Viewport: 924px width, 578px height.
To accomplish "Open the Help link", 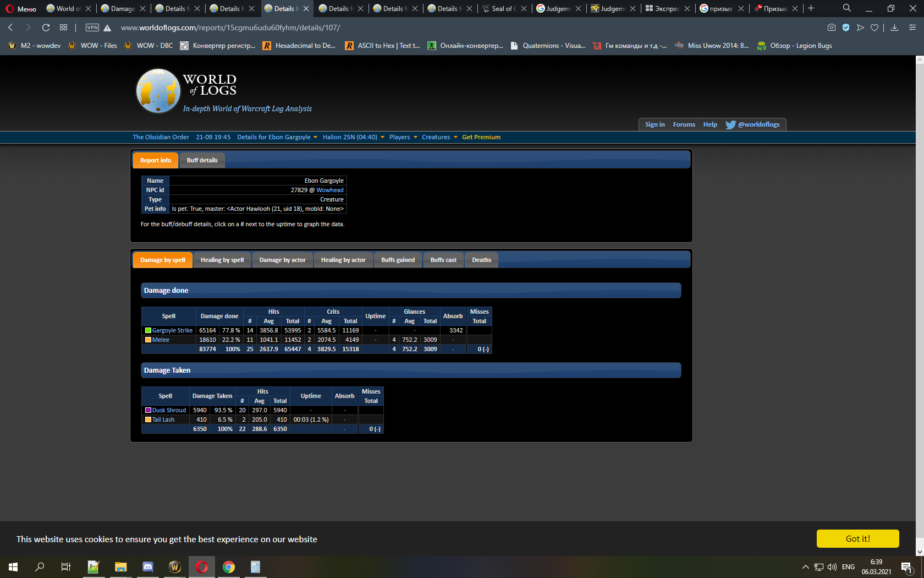I will [x=710, y=124].
